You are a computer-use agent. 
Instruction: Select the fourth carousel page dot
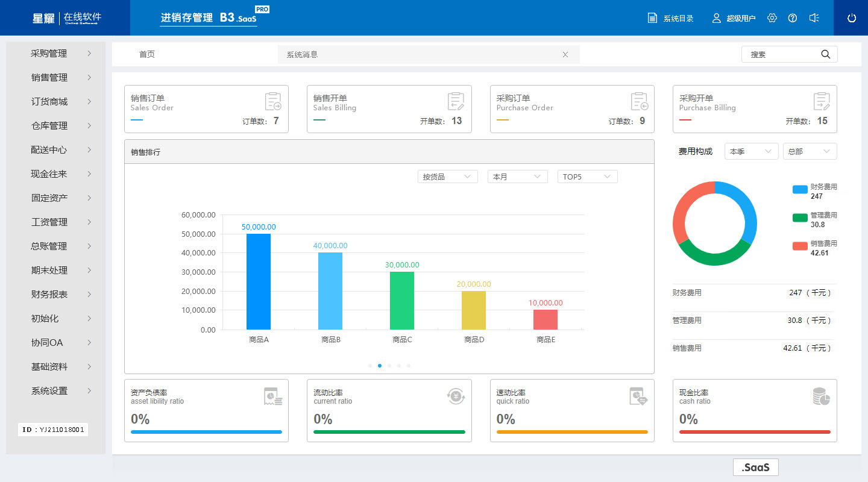coord(399,366)
